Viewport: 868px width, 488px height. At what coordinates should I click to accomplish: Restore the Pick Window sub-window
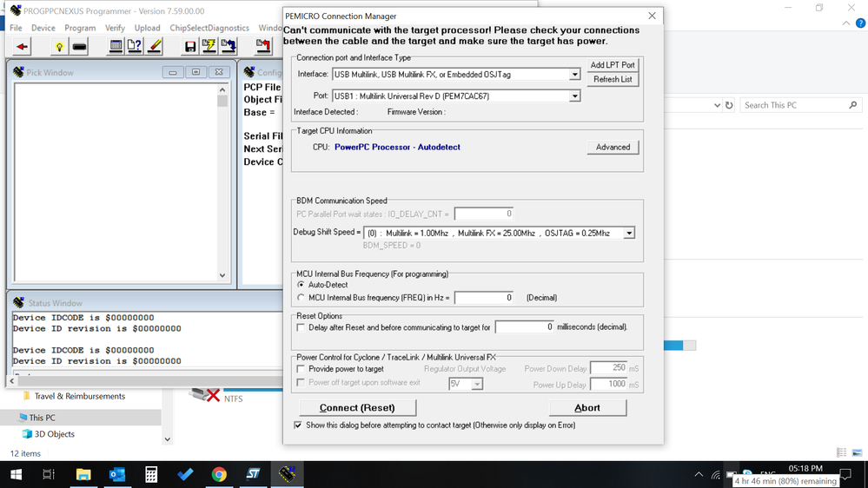coord(195,72)
